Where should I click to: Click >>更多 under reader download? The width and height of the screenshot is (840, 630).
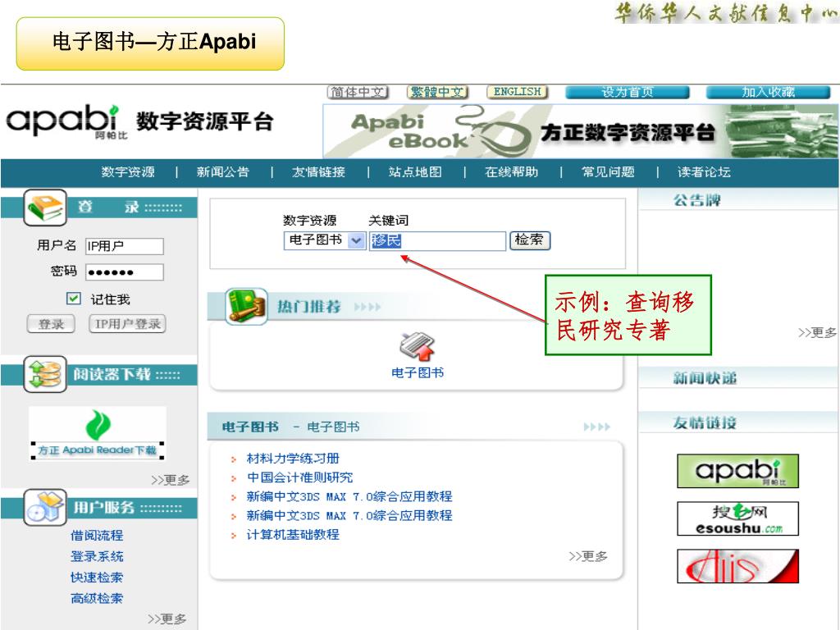(171, 480)
